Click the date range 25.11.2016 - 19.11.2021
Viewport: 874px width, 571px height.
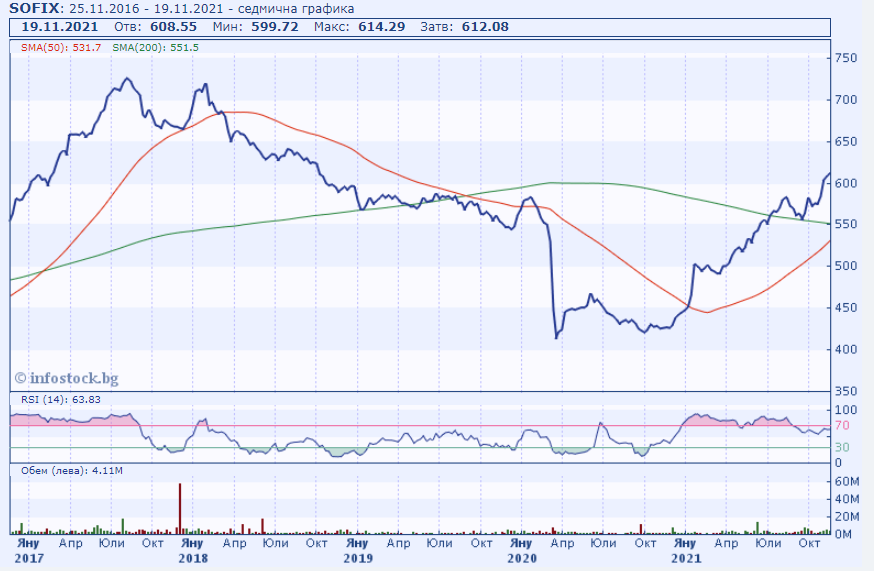147,9
